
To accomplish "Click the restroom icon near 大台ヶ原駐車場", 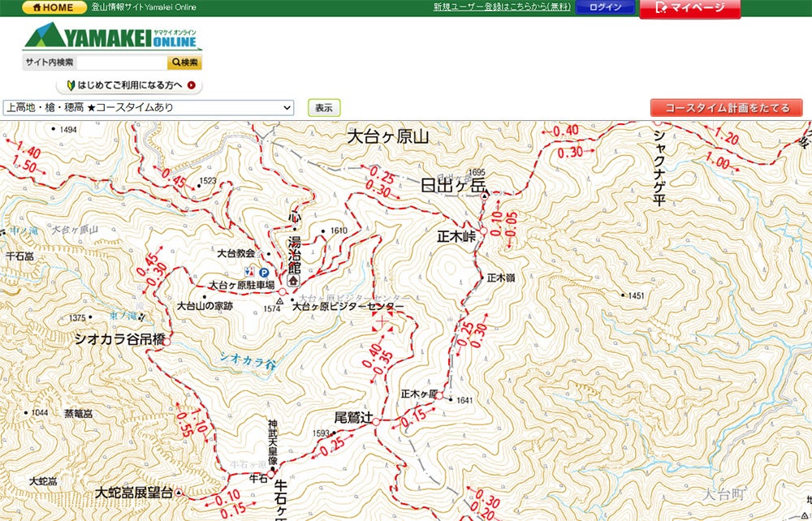I will [249, 272].
